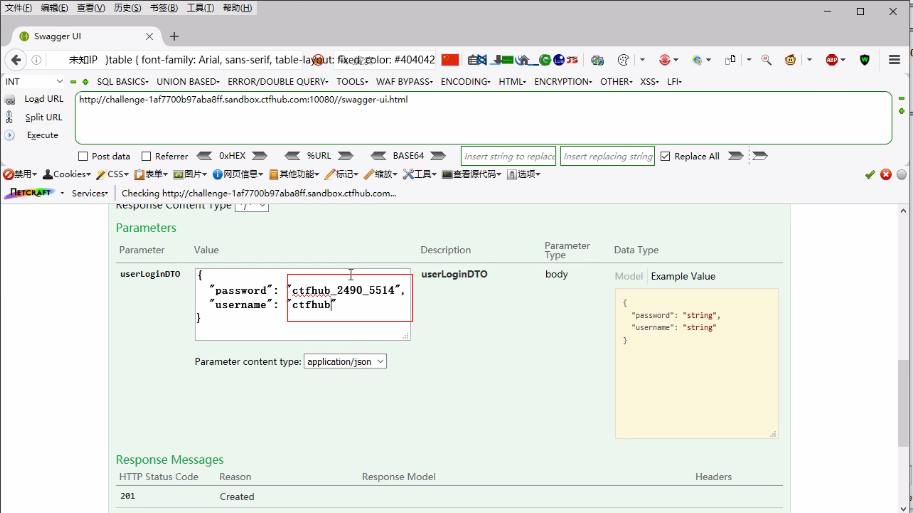Expand the SQL BASICS menu

(x=122, y=81)
